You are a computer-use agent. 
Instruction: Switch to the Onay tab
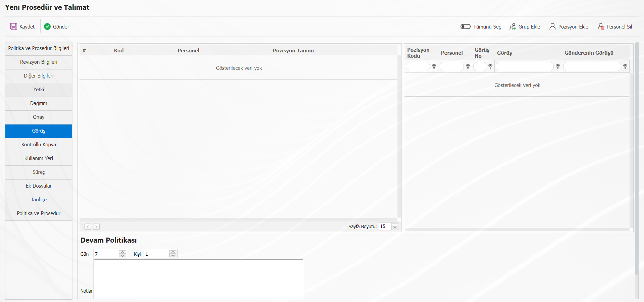click(39, 117)
